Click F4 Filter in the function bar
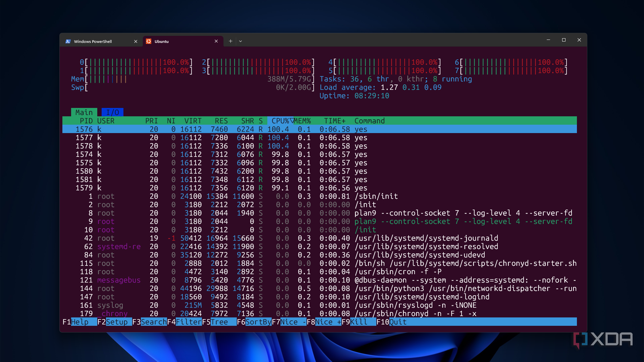644x362 pixels. coord(184,322)
